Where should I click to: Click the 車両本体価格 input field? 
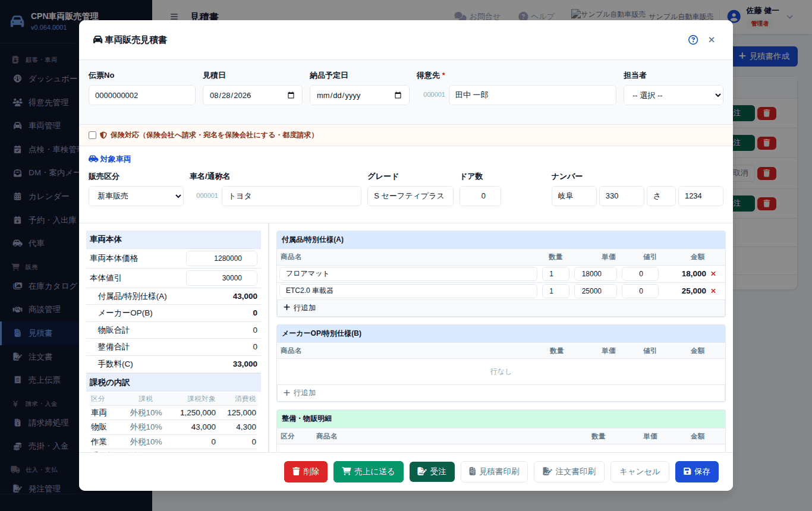222,258
